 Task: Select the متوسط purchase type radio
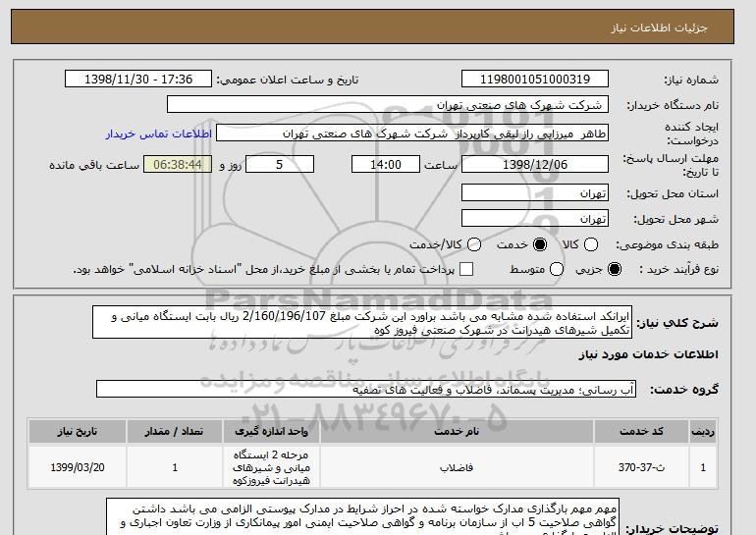coord(557,269)
